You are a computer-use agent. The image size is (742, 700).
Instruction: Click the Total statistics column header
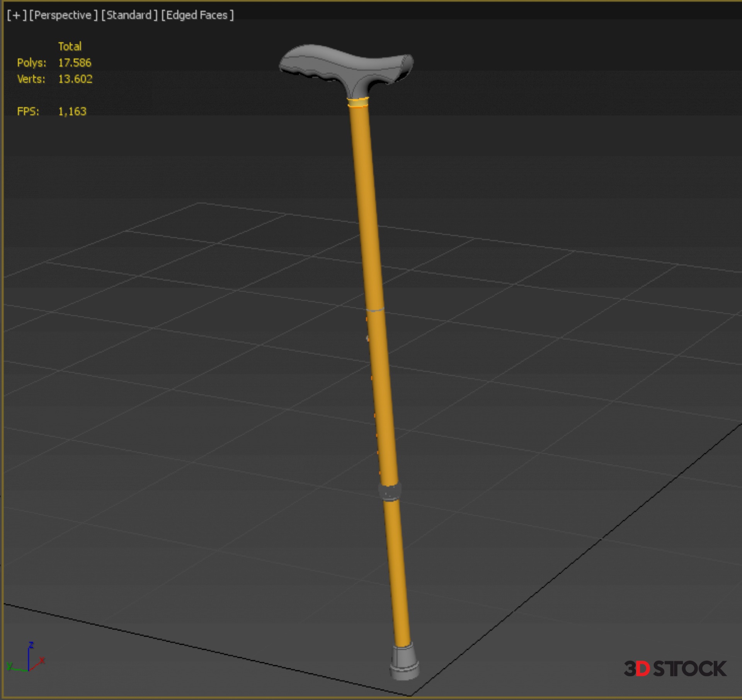click(x=70, y=46)
